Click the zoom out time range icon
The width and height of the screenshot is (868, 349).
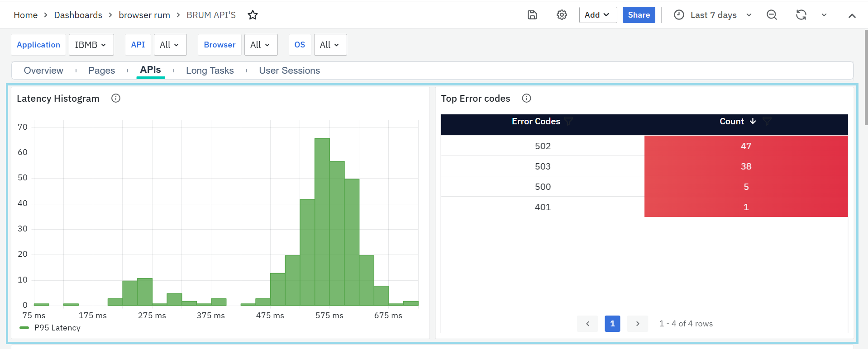coord(772,15)
